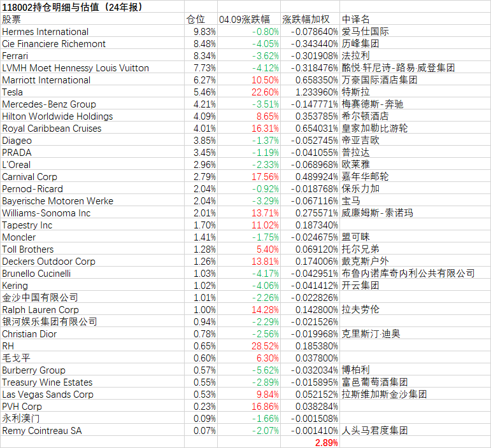Select the Marriott International cell
Image resolution: width=491 pixels, height=448 pixels.
92,80
